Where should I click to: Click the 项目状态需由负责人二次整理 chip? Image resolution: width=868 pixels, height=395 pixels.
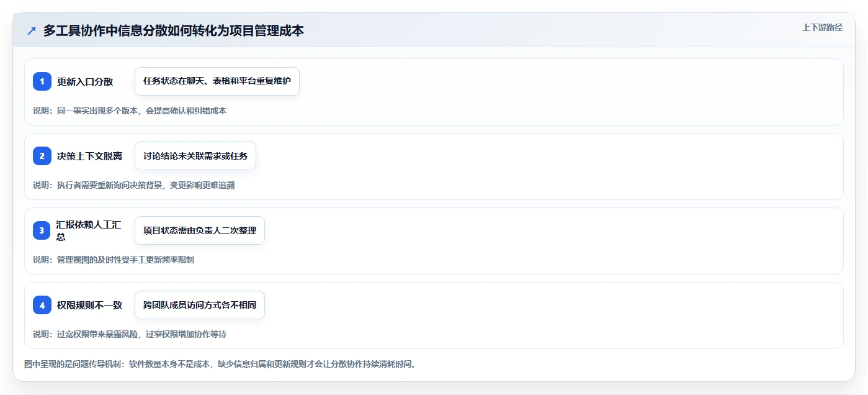(200, 230)
